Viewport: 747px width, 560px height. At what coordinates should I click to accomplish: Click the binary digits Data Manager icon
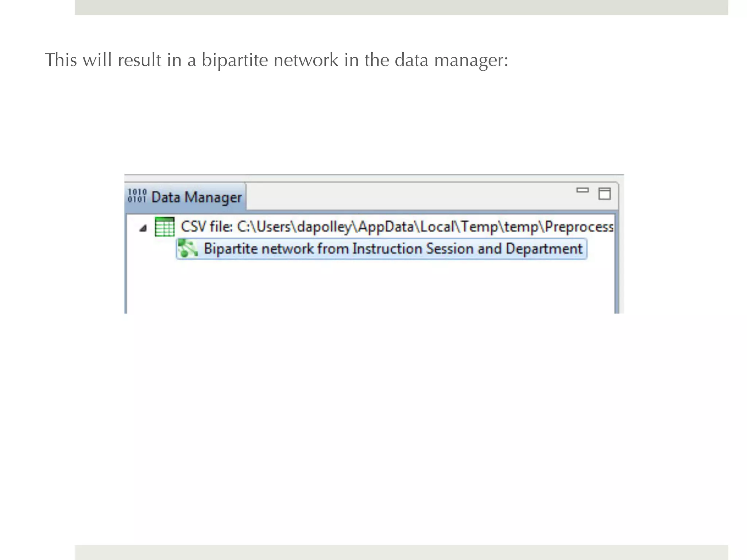137,196
